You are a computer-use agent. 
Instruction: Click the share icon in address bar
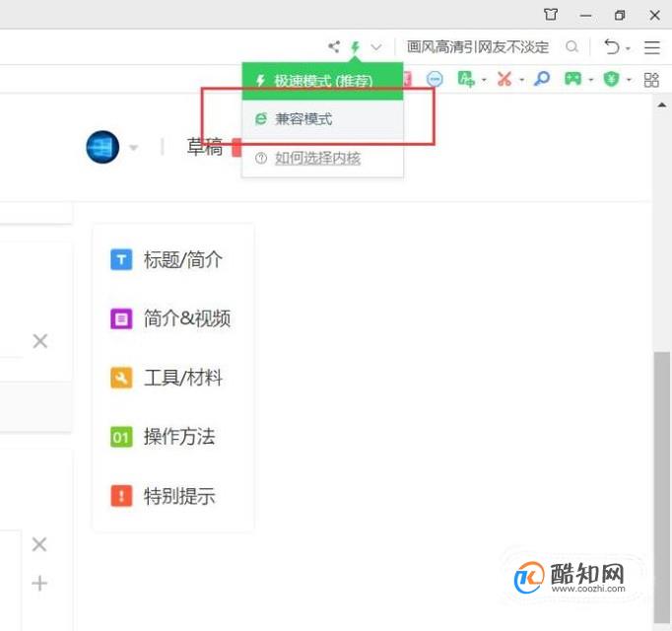(x=334, y=46)
